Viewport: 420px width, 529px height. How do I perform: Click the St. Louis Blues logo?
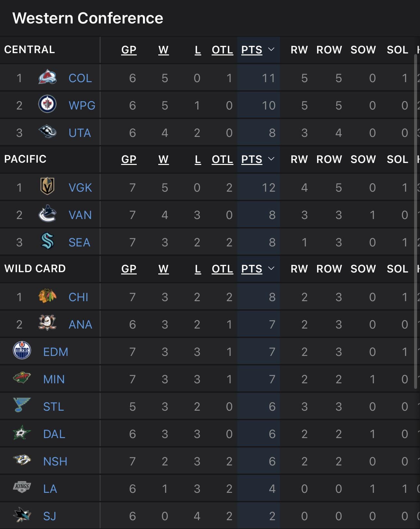[x=22, y=405]
